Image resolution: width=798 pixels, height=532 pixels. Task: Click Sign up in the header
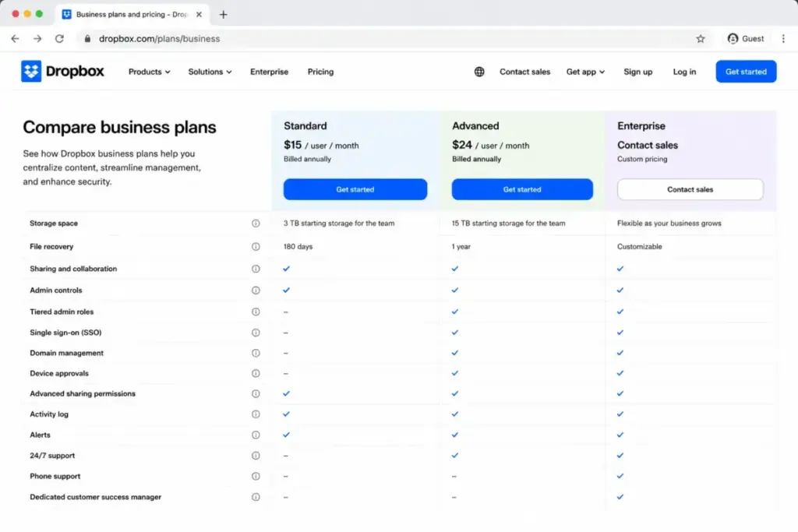coord(637,72)
